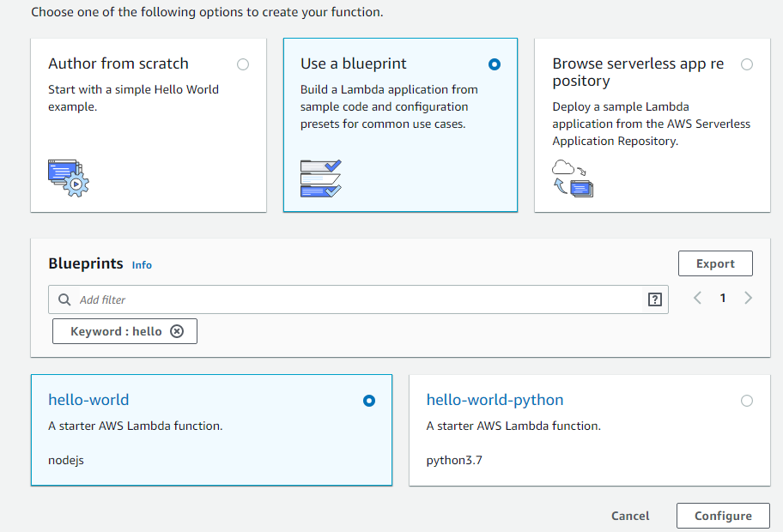Click the search magnifier icon in filter
Image resolution: width=783 pixels, height=532 pixels.
(64, 299)
